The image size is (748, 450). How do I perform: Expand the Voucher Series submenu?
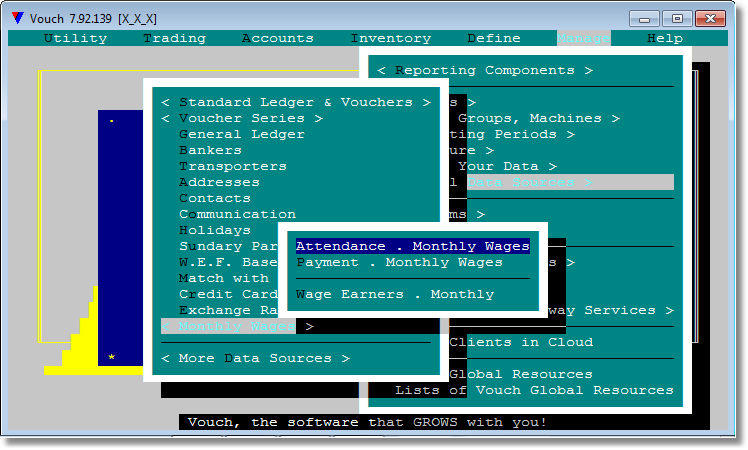tap(242, 118)
